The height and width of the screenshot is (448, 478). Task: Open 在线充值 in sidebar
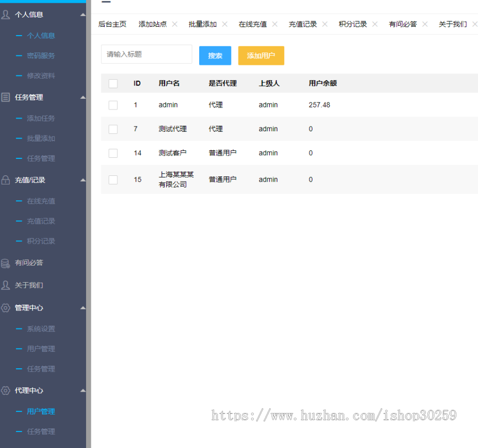tap(41, 201)
